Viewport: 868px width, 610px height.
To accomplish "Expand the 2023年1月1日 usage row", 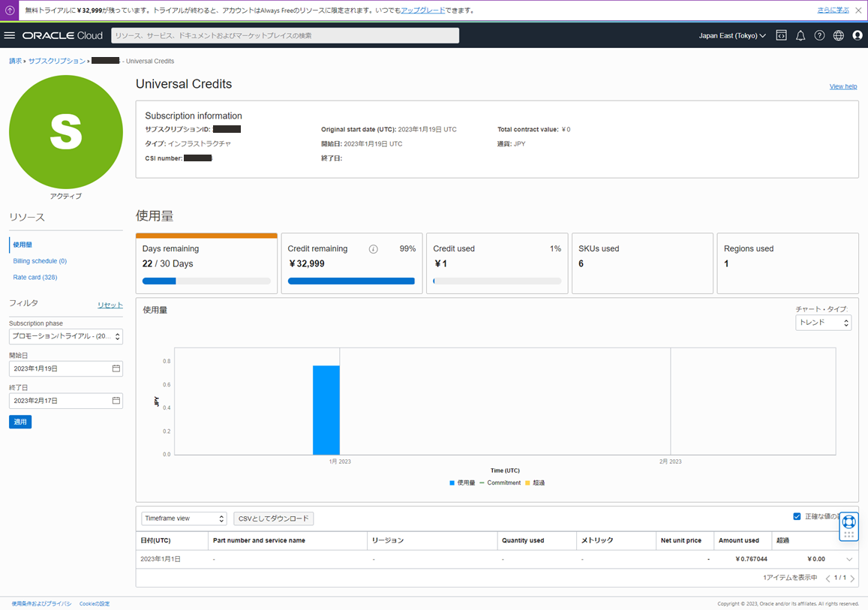I will 849,559.
